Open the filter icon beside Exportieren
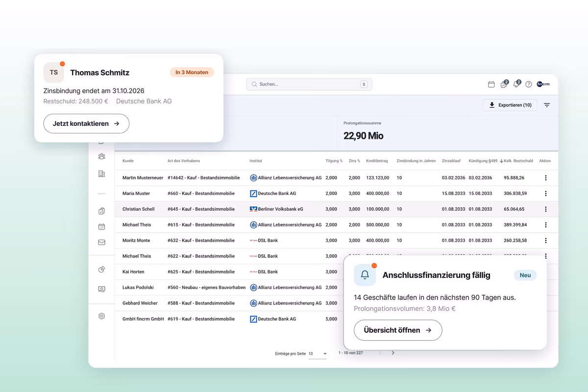Image resolution: width=588 pixels, height=392 pixels. 547,105
